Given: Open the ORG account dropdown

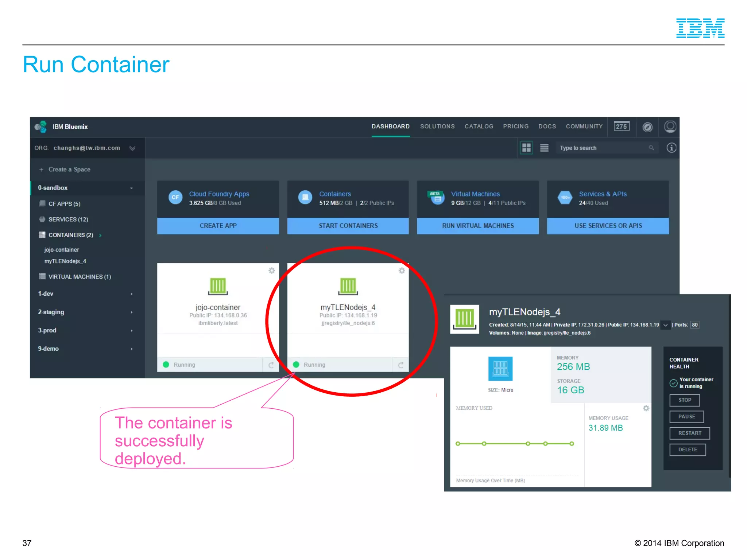Looking at the screenshot, I should (x=132, y=148).
